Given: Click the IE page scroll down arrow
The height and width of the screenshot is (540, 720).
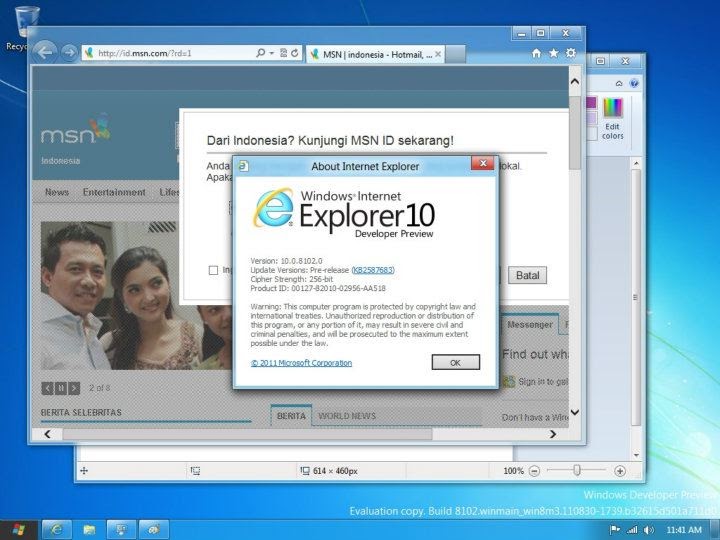Looking at the screenshot, I should click(574, 412).
